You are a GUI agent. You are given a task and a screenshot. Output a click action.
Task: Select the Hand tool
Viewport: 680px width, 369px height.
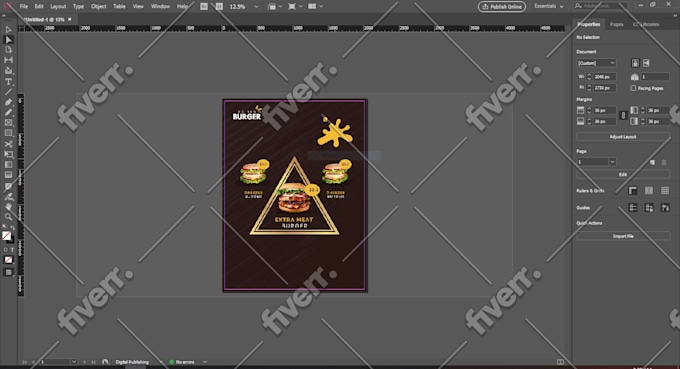click(8, 207)
